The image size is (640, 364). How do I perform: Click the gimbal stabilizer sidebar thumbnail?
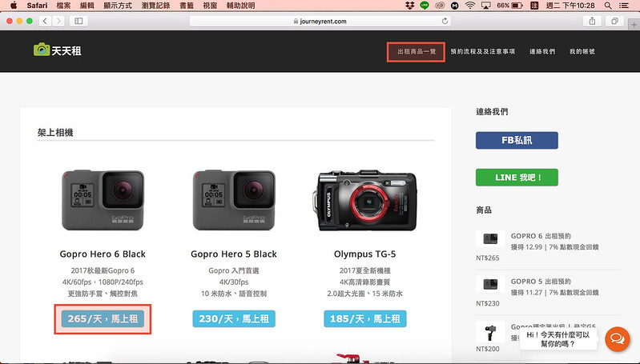point(490,332)
